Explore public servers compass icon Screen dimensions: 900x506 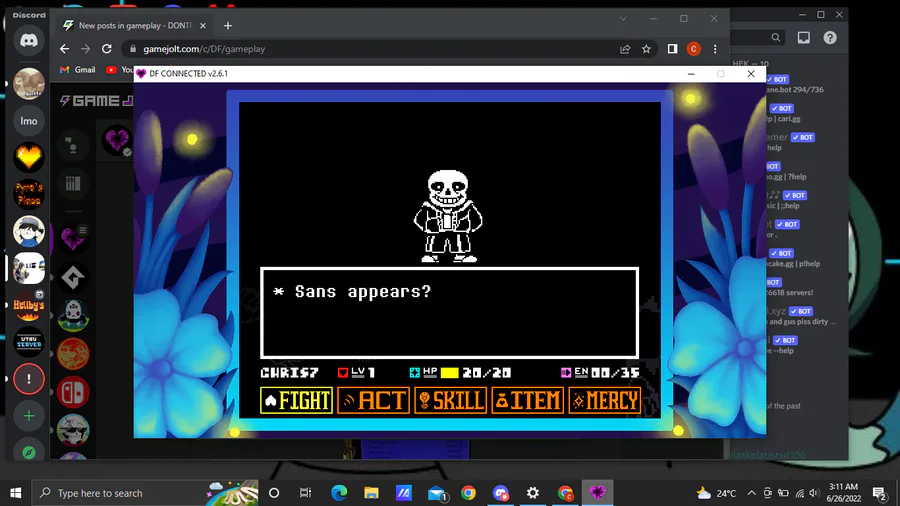pos(29,452)
